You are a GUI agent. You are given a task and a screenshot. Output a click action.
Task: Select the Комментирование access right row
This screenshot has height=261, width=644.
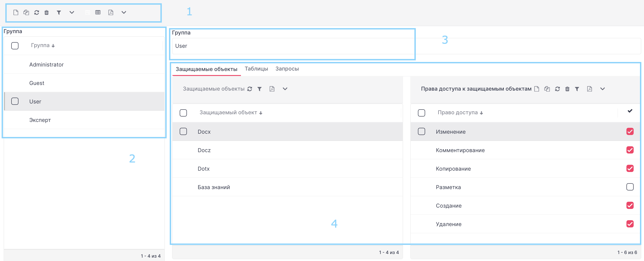click(525, 150)
